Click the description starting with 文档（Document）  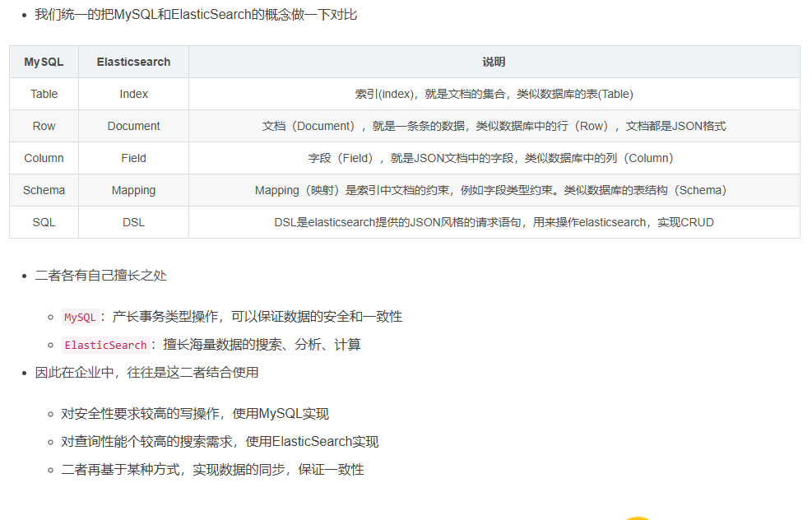tap(494, 127)
